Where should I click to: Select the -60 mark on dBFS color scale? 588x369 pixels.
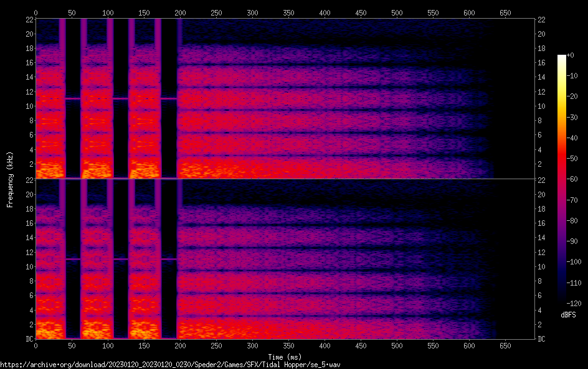571,180
